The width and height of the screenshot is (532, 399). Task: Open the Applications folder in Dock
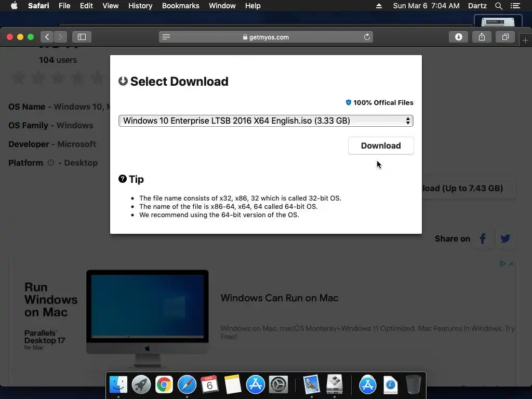(x=367, y=385)
